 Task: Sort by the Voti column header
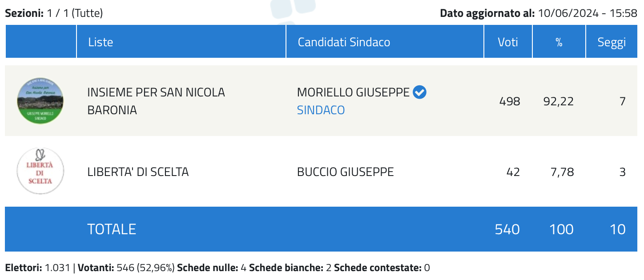[x=508, y=42]
